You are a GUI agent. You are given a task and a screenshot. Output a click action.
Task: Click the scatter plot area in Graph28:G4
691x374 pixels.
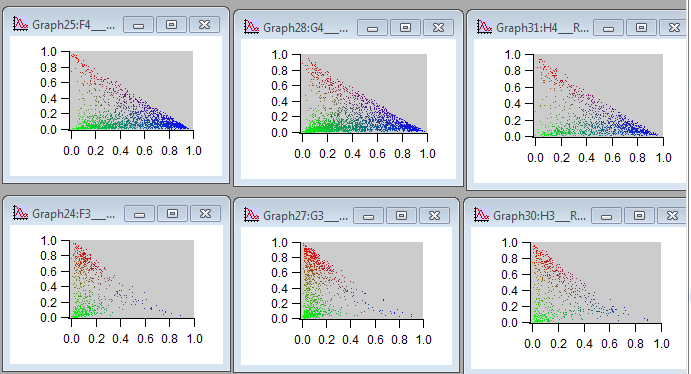coord(364,93)
